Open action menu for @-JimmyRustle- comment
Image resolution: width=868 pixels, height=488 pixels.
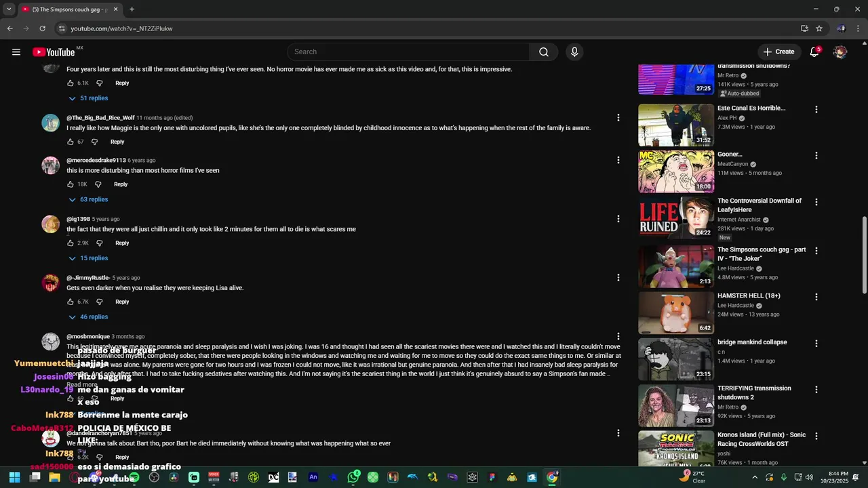click(618, 277)
